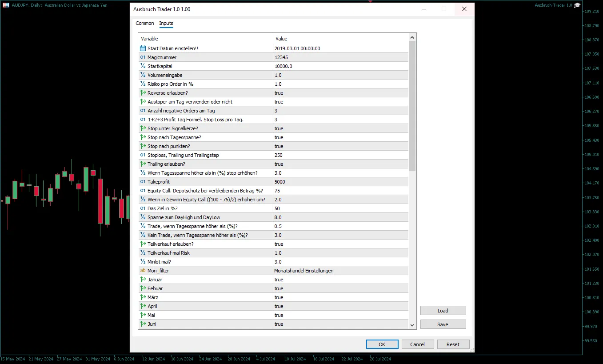Screen dimensions: 603x364
Task: Click the Startkapital value 10000.0
Action: pyautogui.click(x=284, y=66)
